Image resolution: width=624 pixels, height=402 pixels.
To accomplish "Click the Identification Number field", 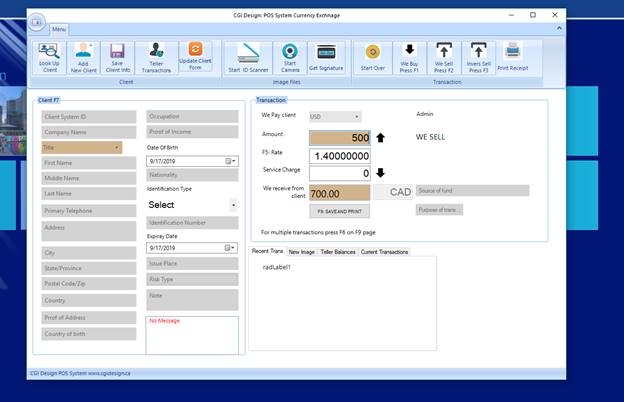I will coord(192,222).
